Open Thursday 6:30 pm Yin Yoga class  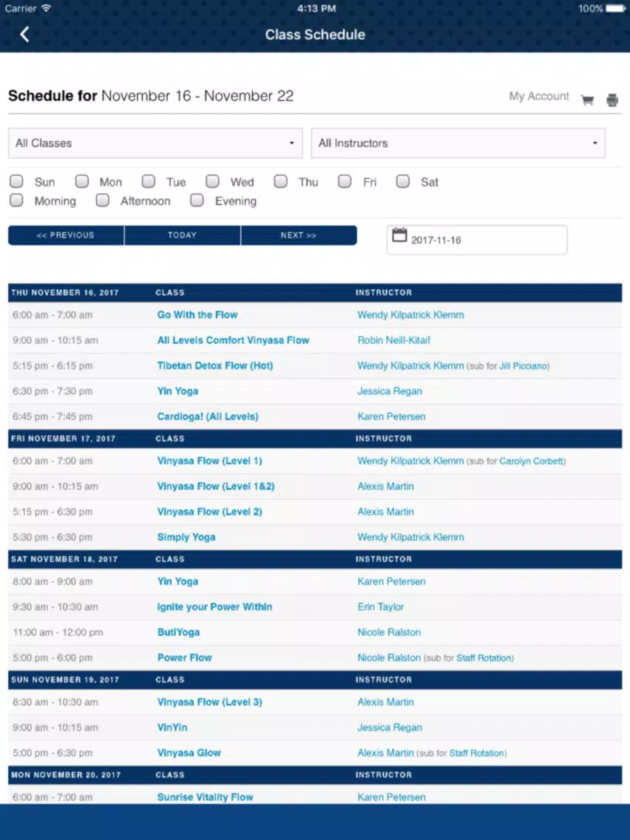point(177,391)
